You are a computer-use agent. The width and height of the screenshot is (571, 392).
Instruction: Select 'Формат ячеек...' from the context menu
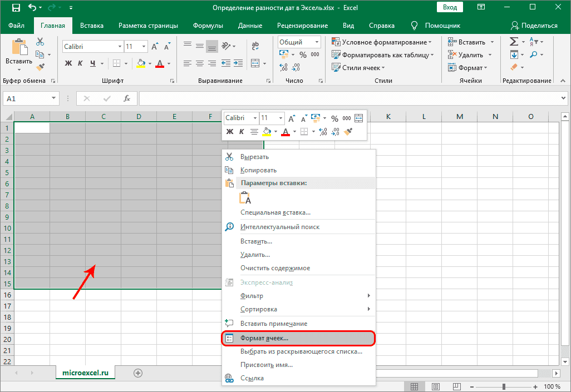264,338
